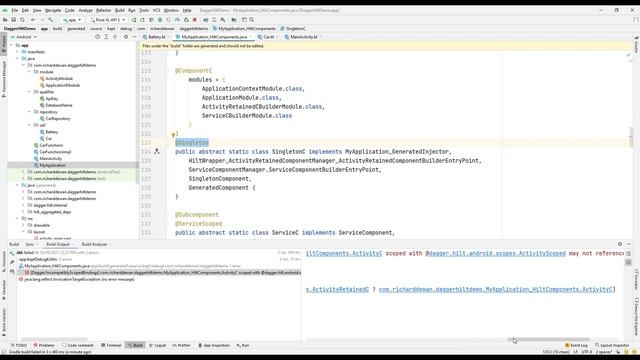Viewport: 640px width, 360px height.
Task: Expand the dagger.hilt.internal package
Action: pos(23,205)
